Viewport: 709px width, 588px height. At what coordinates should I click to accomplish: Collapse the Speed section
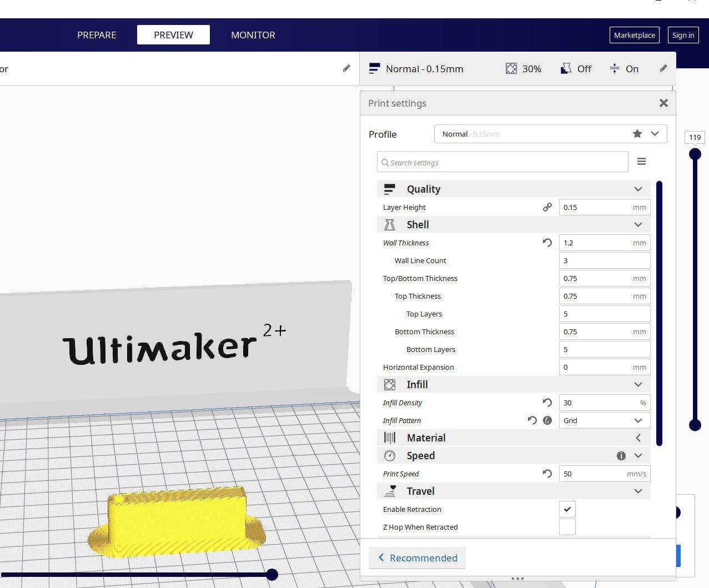tap(638, 456)
